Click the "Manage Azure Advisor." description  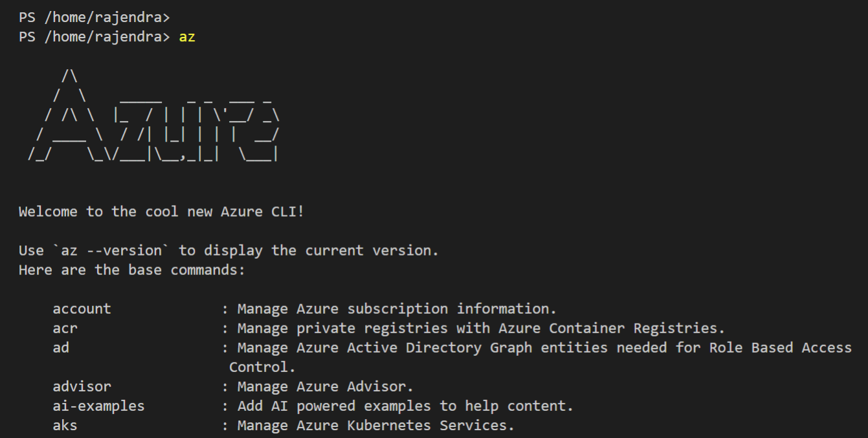pyautogui.click(x=325, y=386)
